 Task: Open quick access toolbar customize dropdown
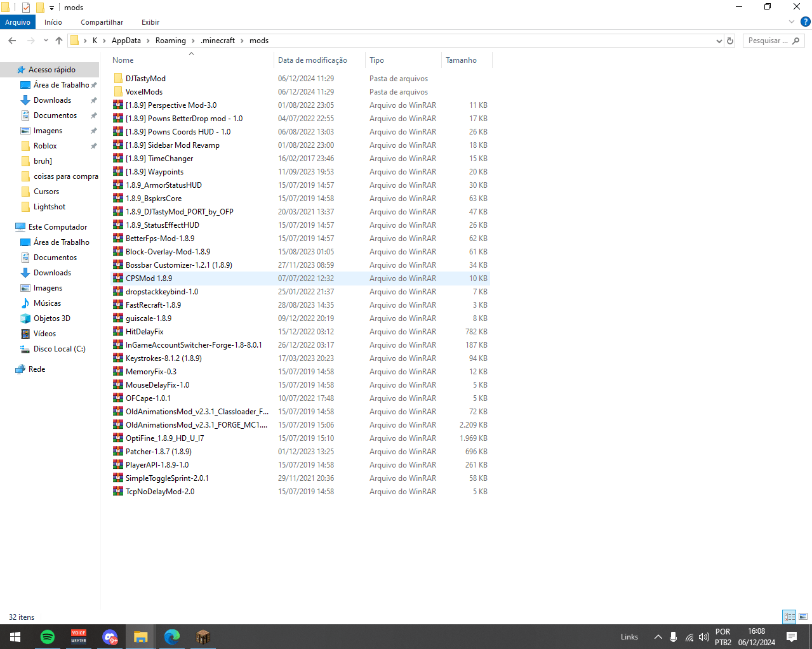[51, 8]
